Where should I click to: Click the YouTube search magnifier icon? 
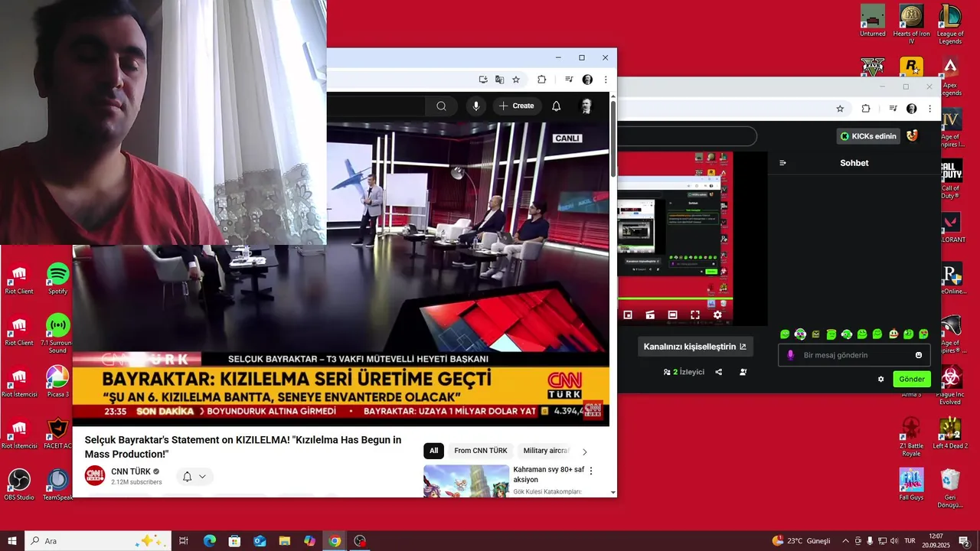441,106
